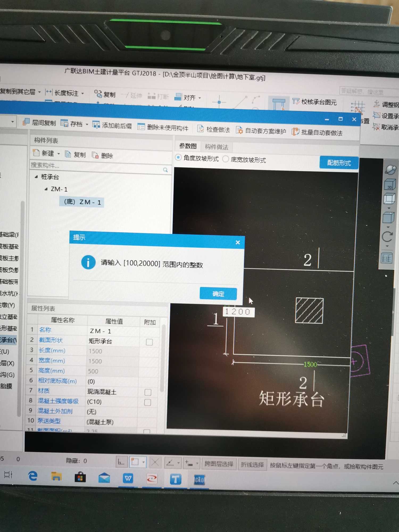Select 沟(G) in left navigation list
This screenshot has width=399, height=532.
[x=7, y=375]
